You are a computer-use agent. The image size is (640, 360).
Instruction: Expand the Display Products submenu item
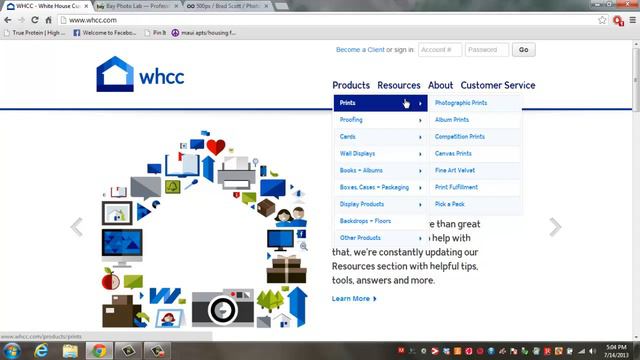point(380,204)
